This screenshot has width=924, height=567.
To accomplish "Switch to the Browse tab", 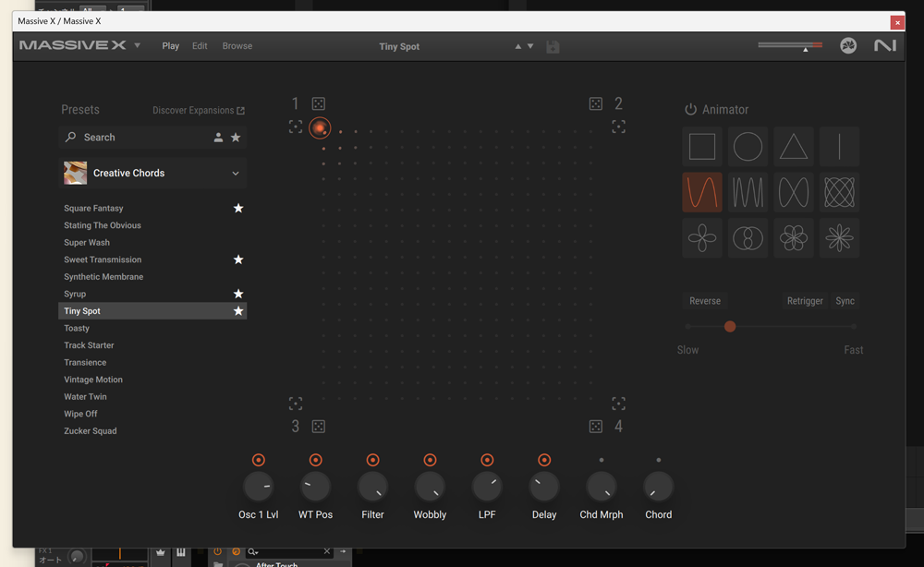I will click(237, 46).
